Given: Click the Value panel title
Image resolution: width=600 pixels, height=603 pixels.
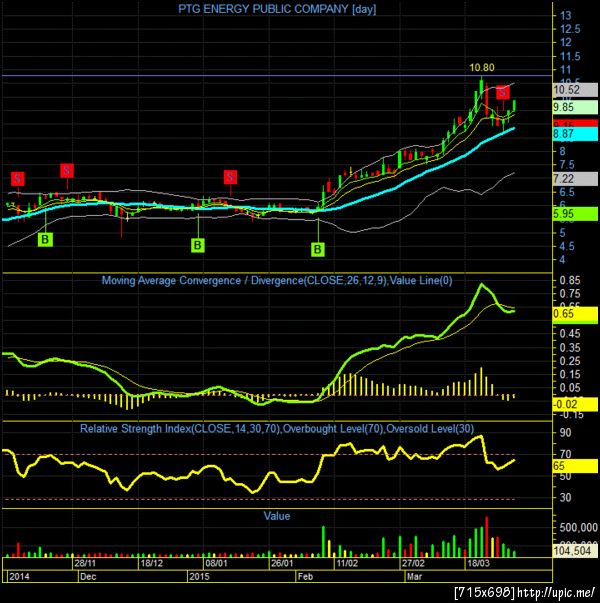Looking at the screenshot, I should tap(277, 516).
